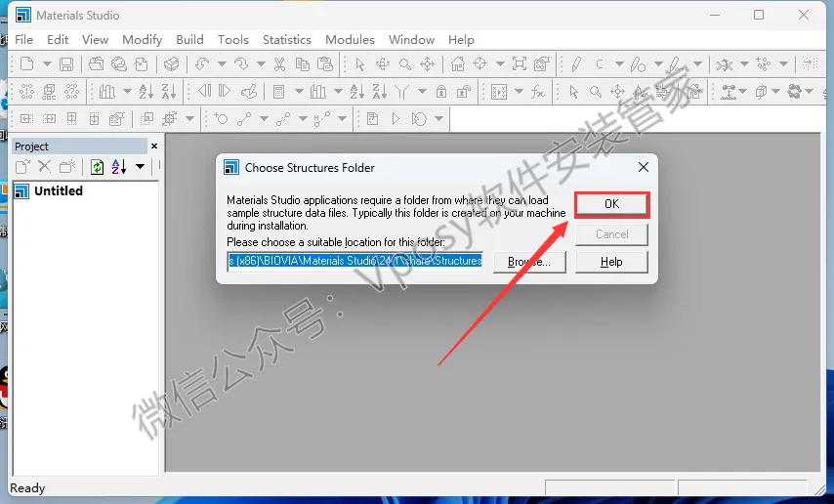Select the Sketch Fragment tool
The image size is (834, 504).
point(677,64)
